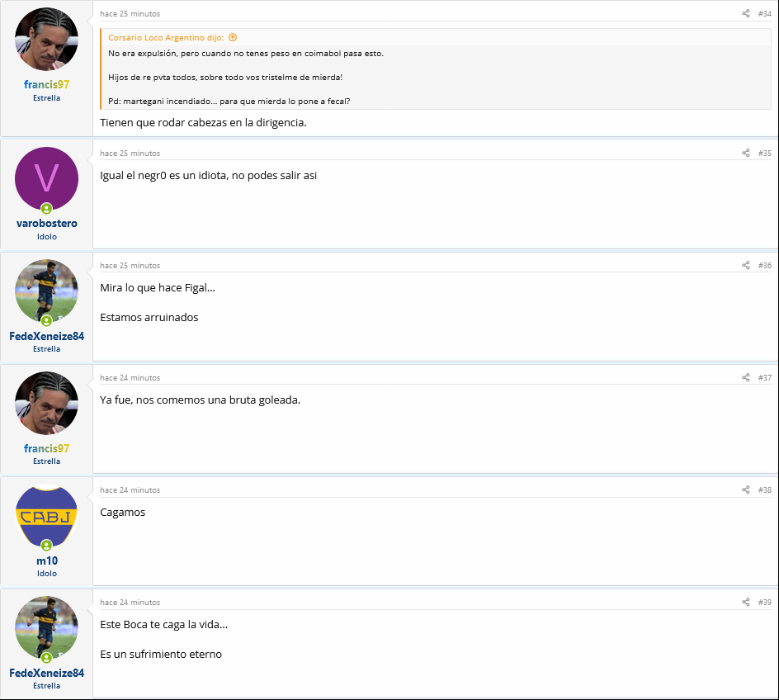779x700 pixels.
Task: Click timestamp 'hace 24 minutos' of post #39
Action: click(x=130, y=603)
